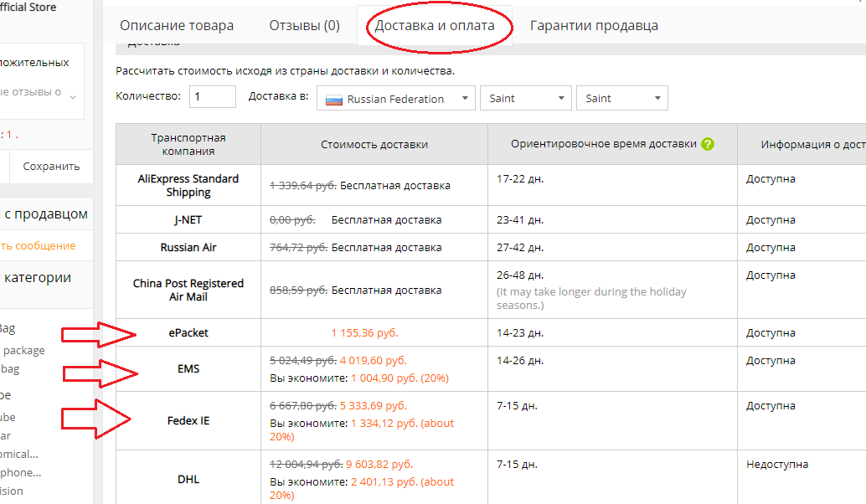Click the 14-26 дн. delivery time
The width and height of the screenshot is (866, 504).
(x=520, y=361)
